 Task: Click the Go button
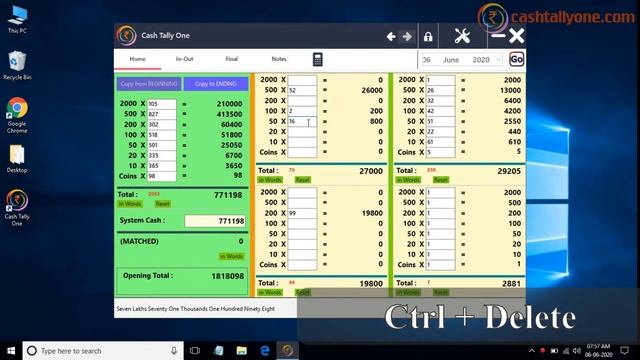(x=516, y=60)
